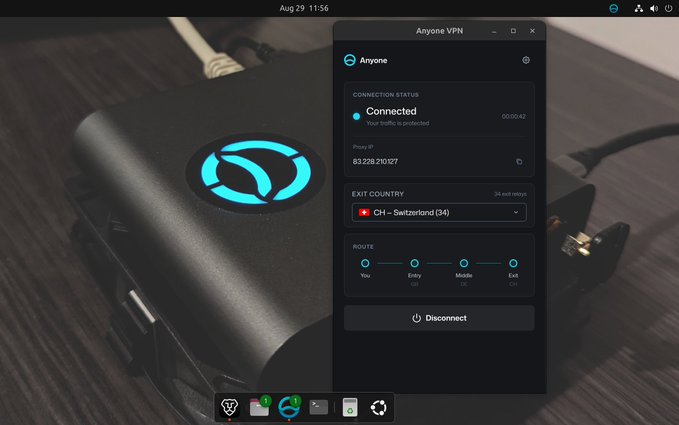
Task: Click the Disconnect button
Action: pos(439,318)
